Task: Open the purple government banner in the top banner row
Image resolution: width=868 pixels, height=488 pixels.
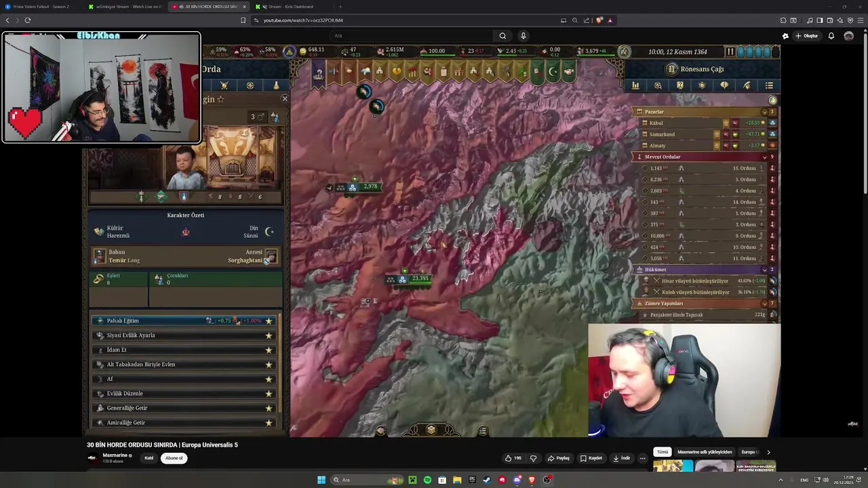Action: click(x=317, y=73)
